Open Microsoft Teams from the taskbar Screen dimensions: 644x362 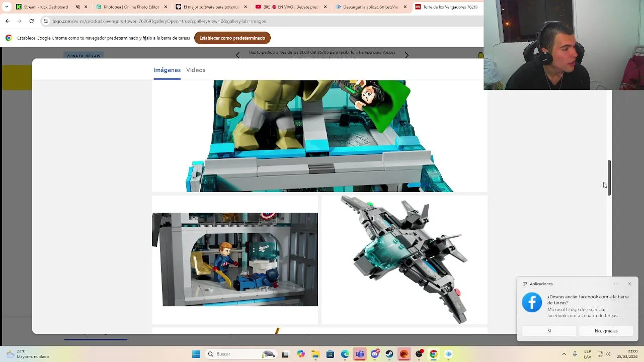360,354
